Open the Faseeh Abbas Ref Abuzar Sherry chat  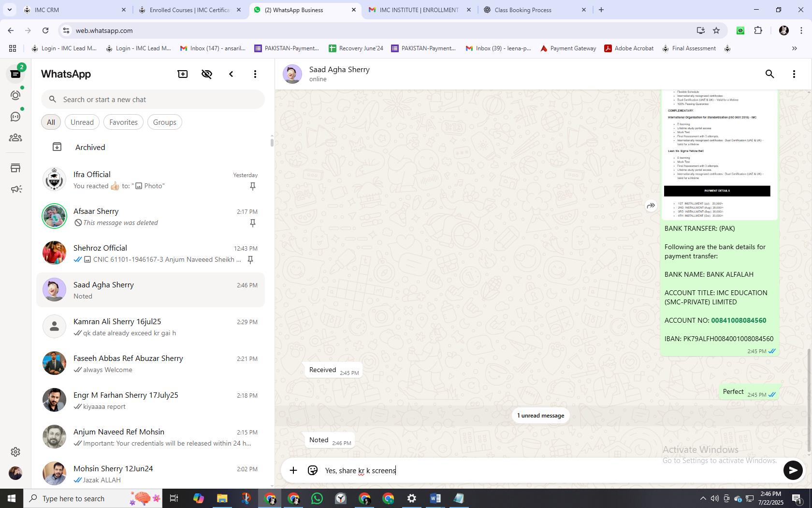(x=151, y=363)
